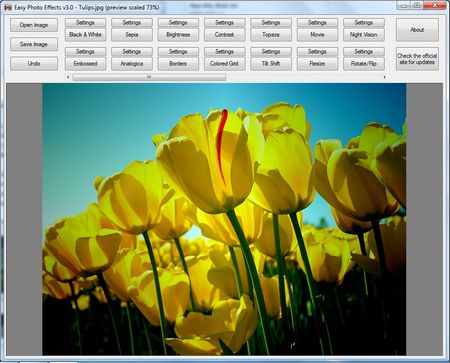Apply the Analogica effect
Screen dimensions: 450x363
pos(132,64)
